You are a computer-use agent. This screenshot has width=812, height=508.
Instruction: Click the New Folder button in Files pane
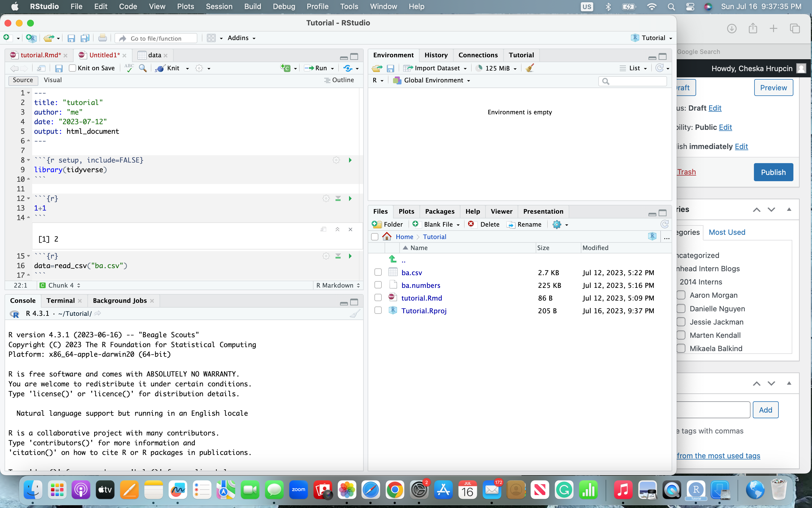pos(387,224)
